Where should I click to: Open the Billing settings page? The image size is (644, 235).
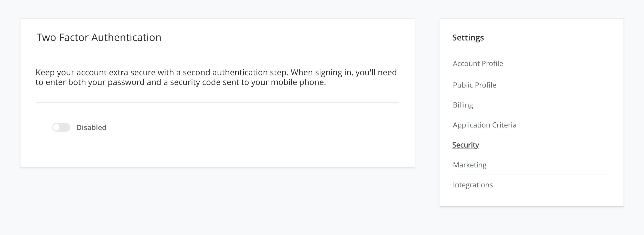click(463, 105)
